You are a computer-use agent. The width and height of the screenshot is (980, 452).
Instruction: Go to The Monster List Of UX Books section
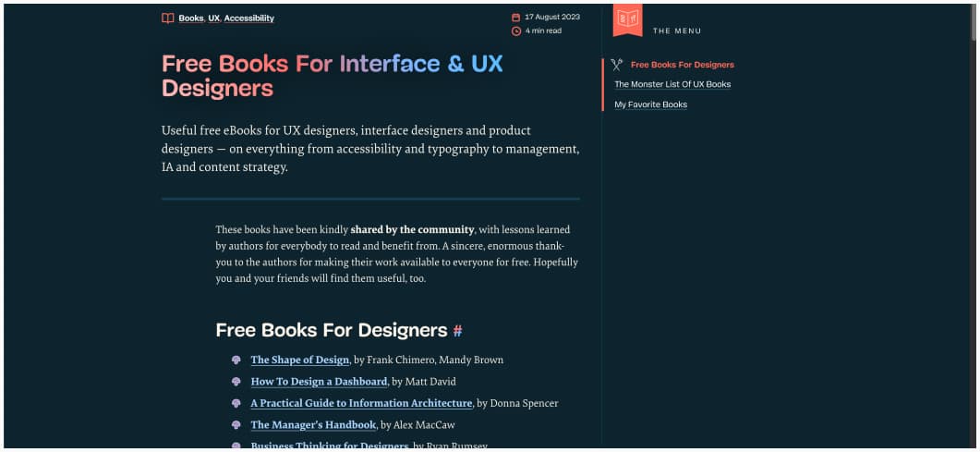click(672, 84)
